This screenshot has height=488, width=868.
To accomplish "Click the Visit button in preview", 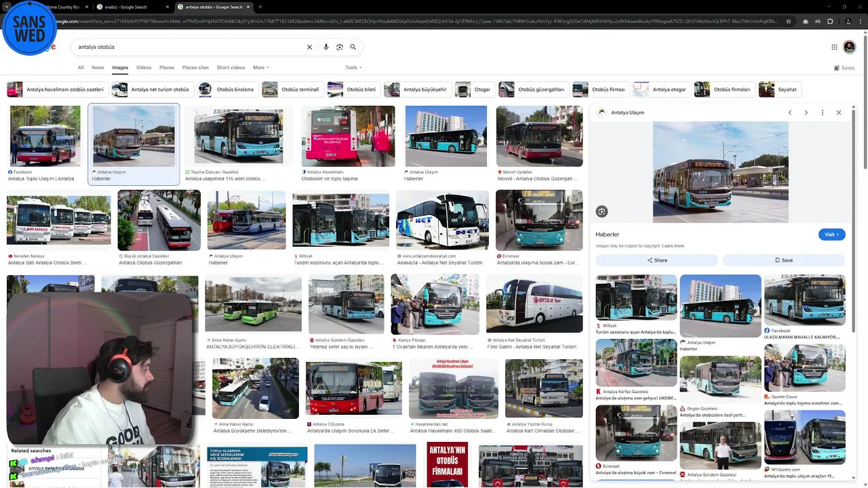I will tap(831, 235).
